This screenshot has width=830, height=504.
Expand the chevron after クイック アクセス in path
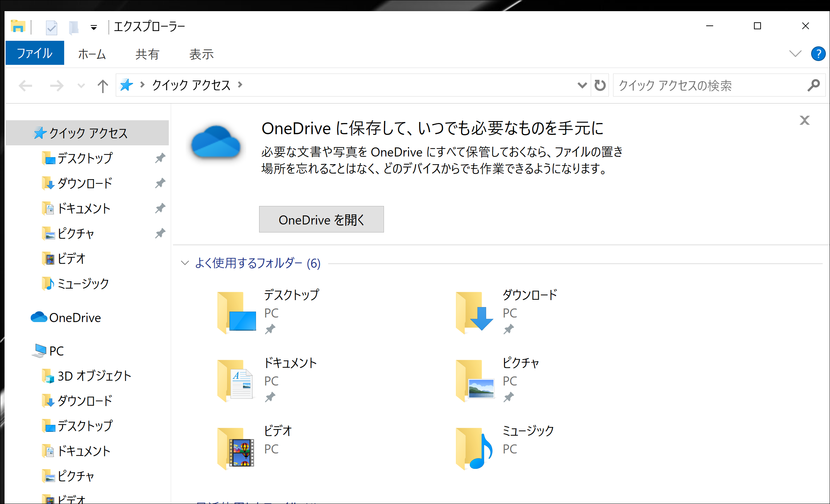click(240, 85)
